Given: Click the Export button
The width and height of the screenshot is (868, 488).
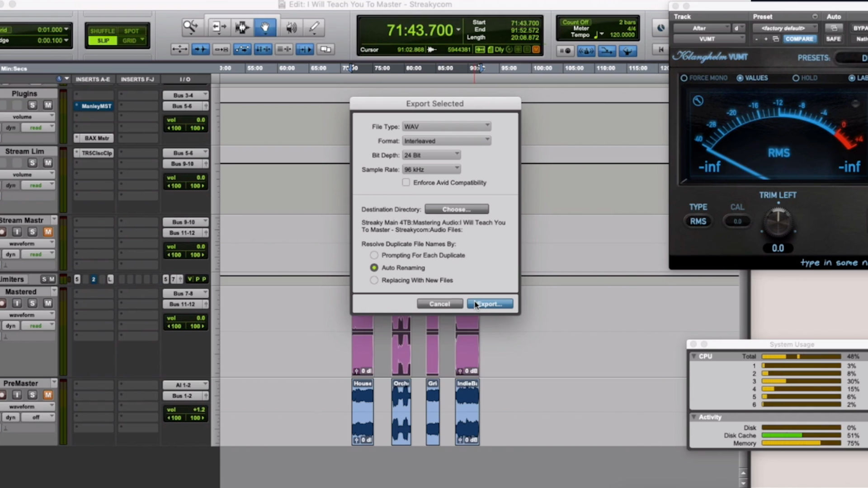Looking at the screenshot, I should point(490,304).
